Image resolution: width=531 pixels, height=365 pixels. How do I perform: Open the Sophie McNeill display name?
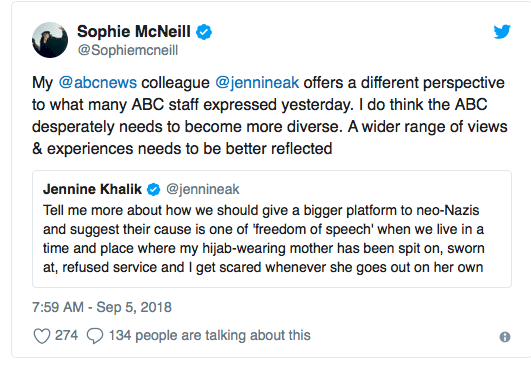click(x=134, y=31)
